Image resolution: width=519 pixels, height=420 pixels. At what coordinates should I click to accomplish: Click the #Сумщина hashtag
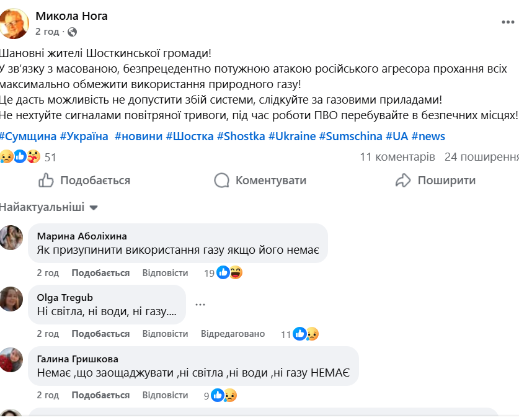click(x=28, y=136)
